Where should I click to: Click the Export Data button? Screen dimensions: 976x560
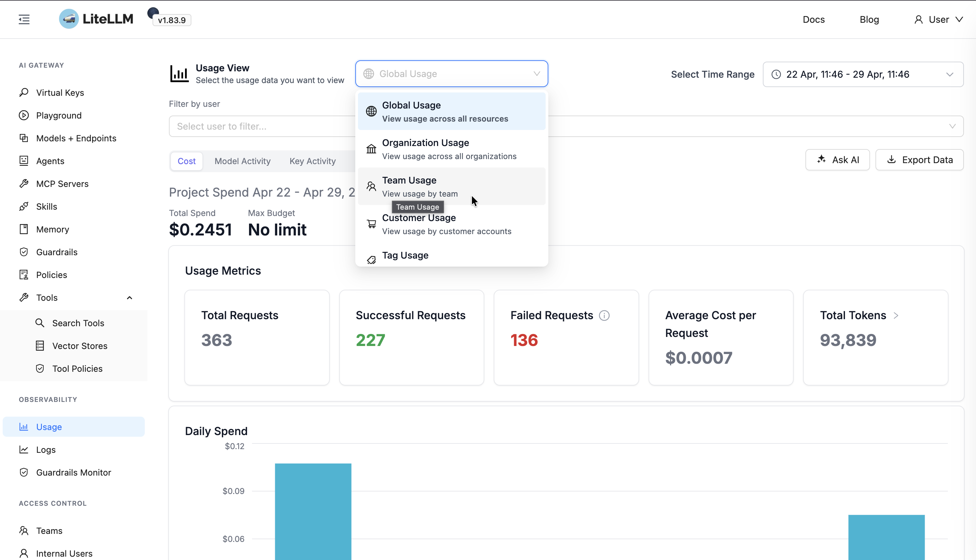[x=919, y=160]
